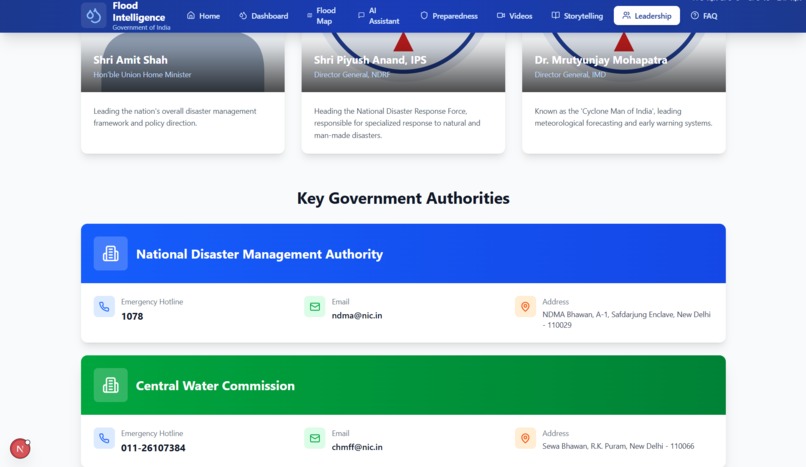The width and height of the screenshot is (806, 467).
Task: Click the Home house icon
Action: (191, 15)
